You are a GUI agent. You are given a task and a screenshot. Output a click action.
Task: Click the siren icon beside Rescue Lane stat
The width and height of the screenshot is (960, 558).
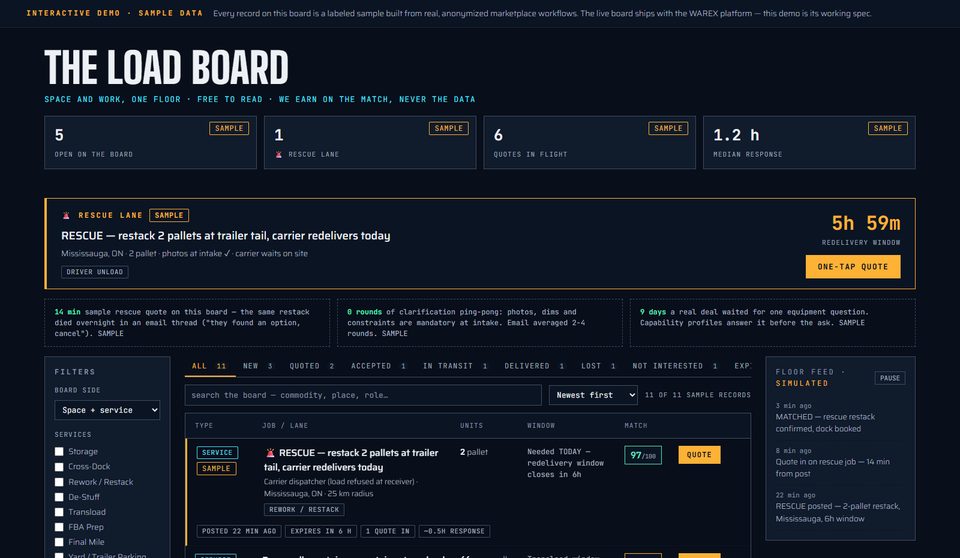click(x=279, y=154)
